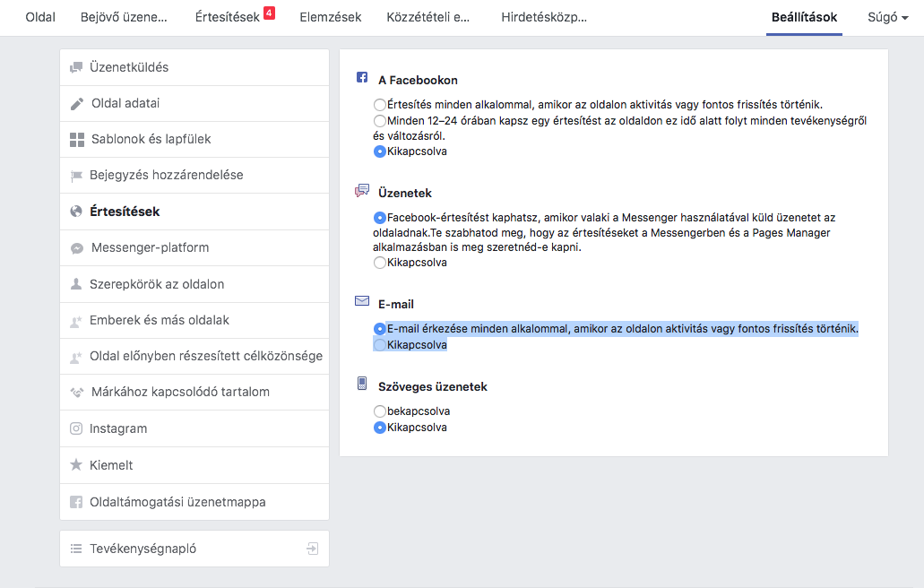Select Kikapcsolva radio under Szöveges üzenetek
This screenshot has width=924, height=588.
[379, 428]
